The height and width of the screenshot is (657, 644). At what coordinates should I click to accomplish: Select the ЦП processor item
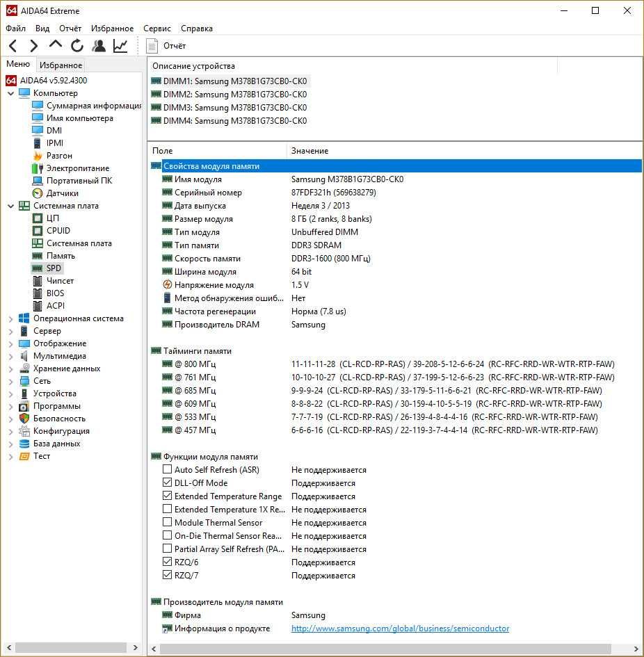(x=52, y=218)
